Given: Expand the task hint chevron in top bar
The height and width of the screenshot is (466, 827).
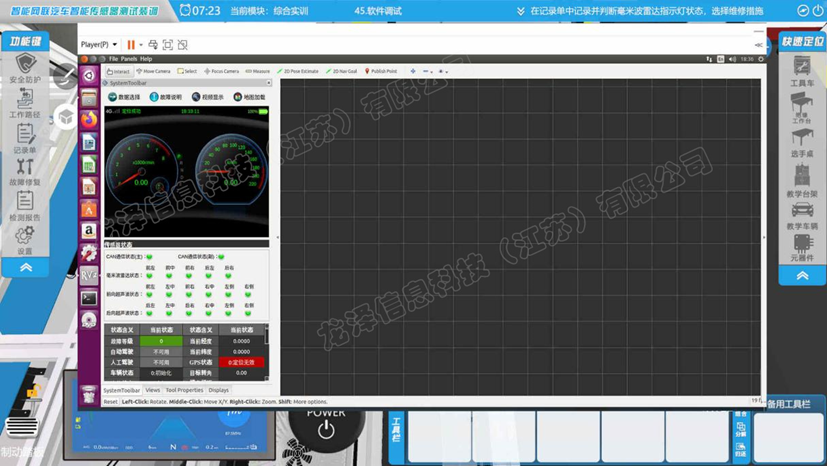Looking at the screenshot, I should pos(521,11).
